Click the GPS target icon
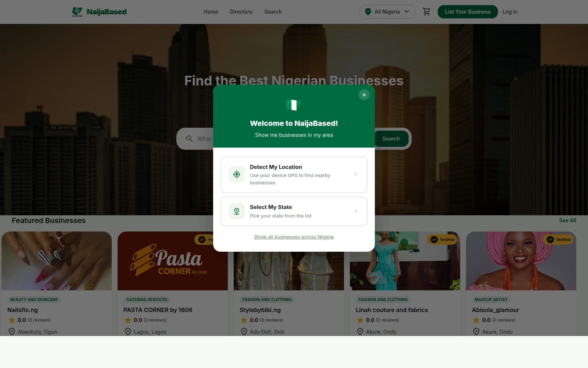 [237, 174]
